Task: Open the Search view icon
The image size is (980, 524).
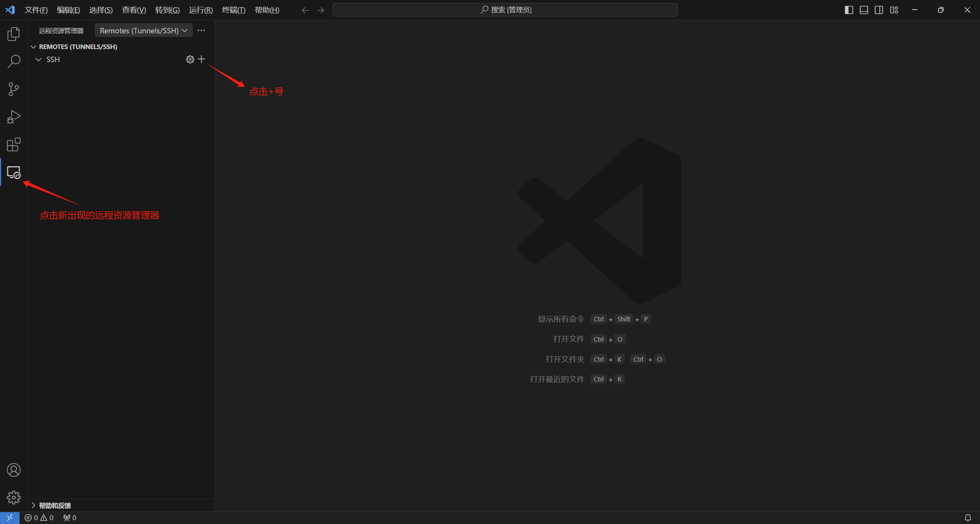Action: coord(13,61)
